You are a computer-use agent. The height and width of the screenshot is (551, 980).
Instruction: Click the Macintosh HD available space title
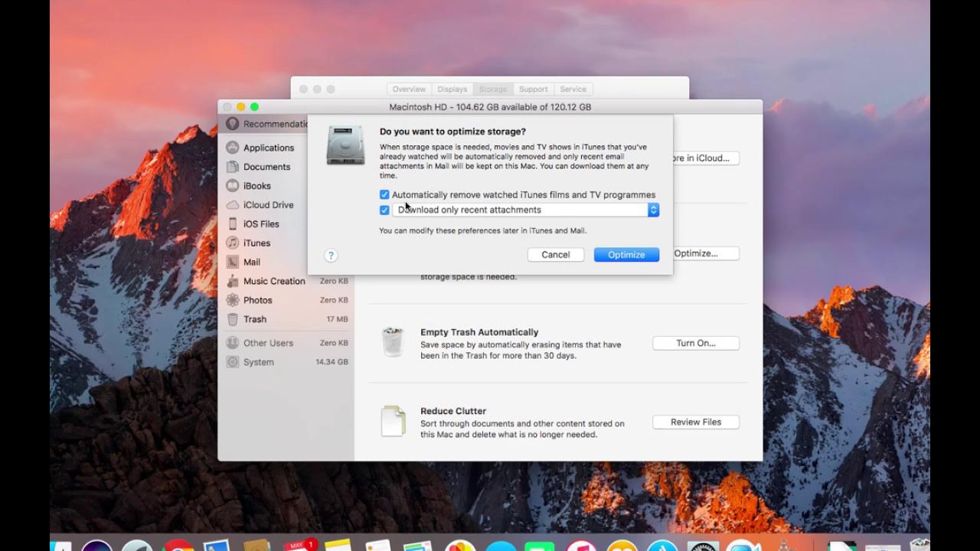pos(490,107)
